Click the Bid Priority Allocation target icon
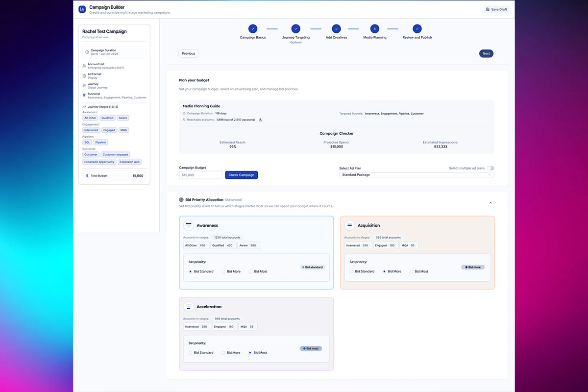This screenshot has height=392, width=588. tap(181, 200)
